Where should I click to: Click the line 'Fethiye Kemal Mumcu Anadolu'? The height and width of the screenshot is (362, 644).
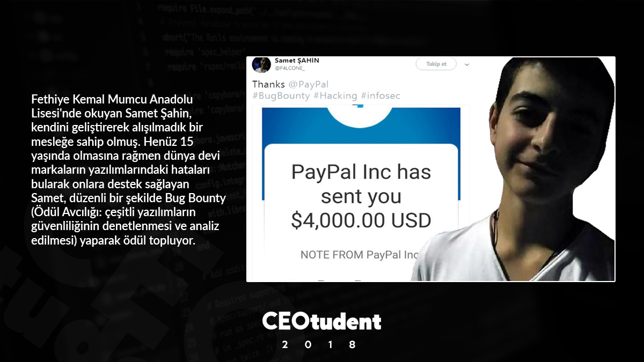pos(112,100)
